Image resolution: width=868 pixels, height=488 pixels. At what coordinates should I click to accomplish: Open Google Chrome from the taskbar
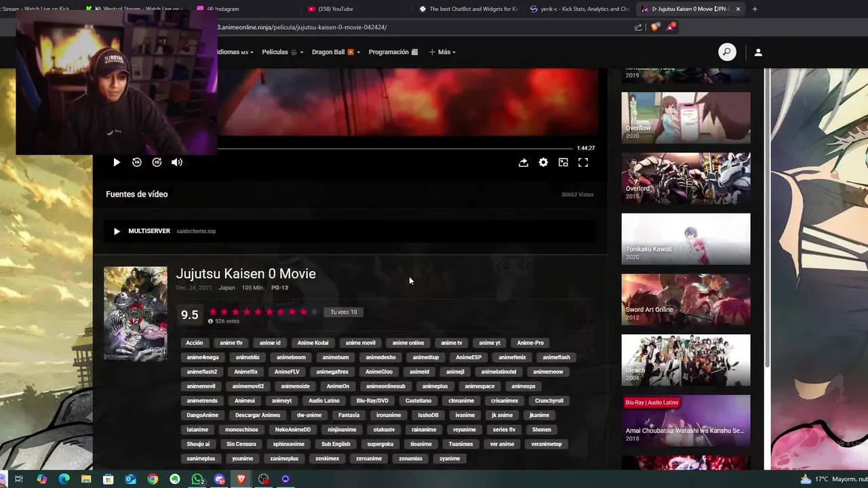pos(153,479)
